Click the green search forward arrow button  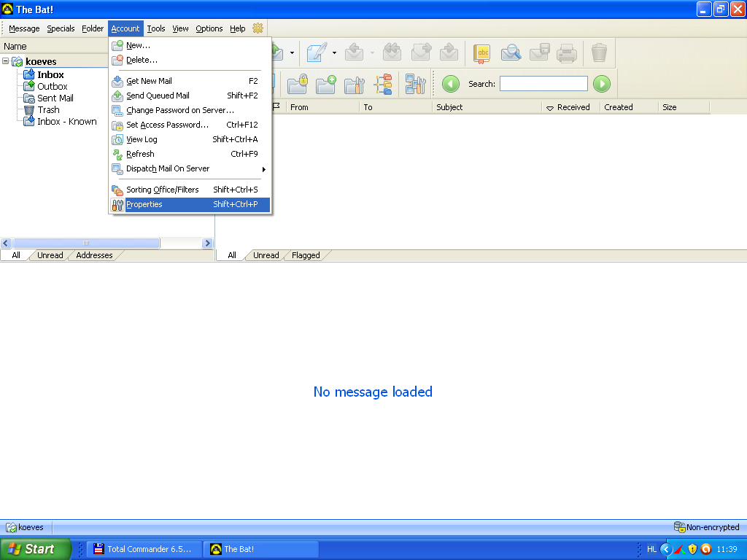coord(602,84)
